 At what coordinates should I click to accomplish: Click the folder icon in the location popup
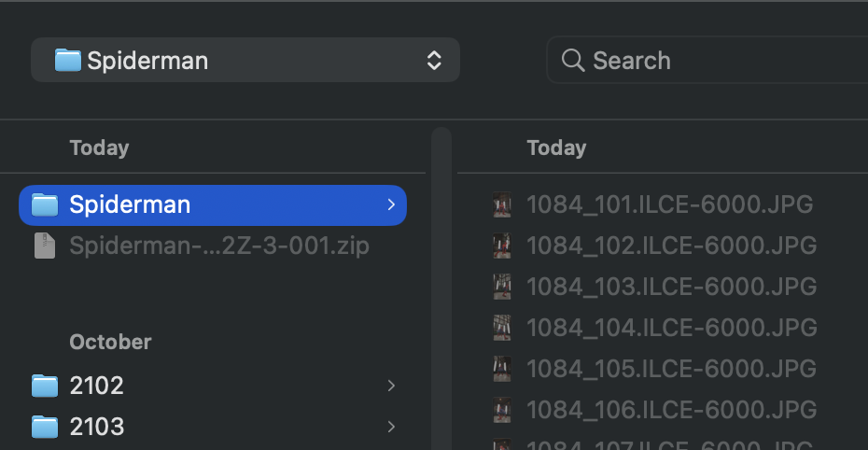tap(67, 60)
